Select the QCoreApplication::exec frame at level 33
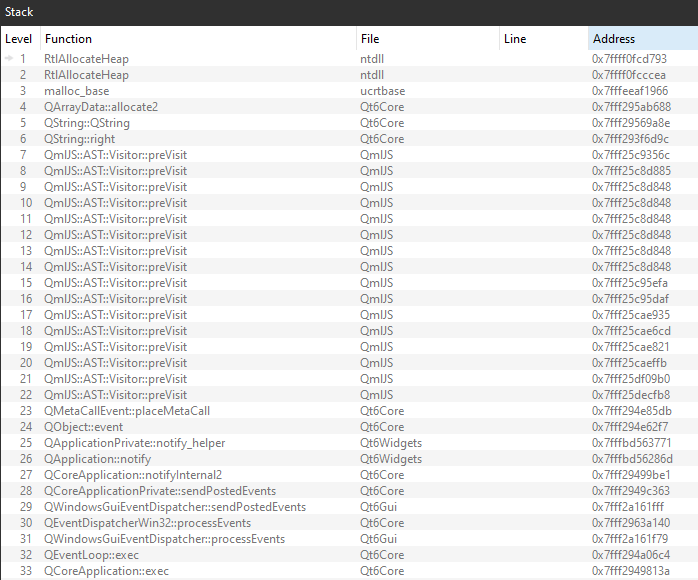The height and width of the screenshot is (580, 698). pos(106,571)
